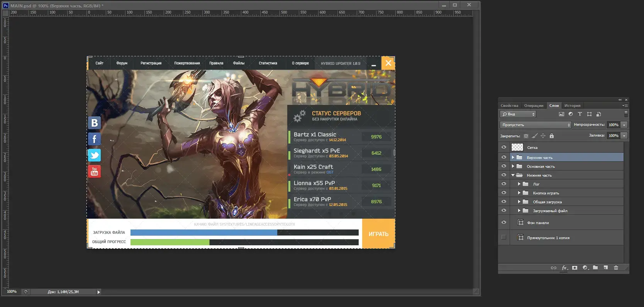Filter layers by type (T) icon
The width and height of the screenshot is (644, 307).
pyautogui.click(x=580, y=114)
